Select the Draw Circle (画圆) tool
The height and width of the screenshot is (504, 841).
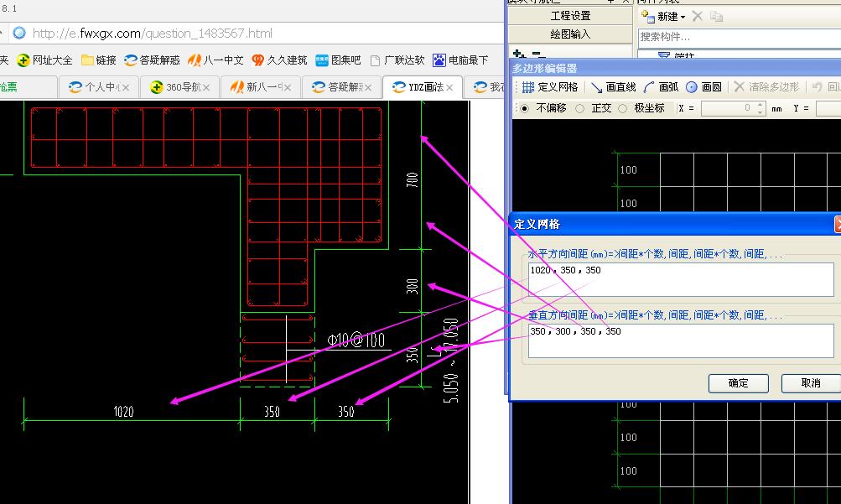click(x=703, y=87)
